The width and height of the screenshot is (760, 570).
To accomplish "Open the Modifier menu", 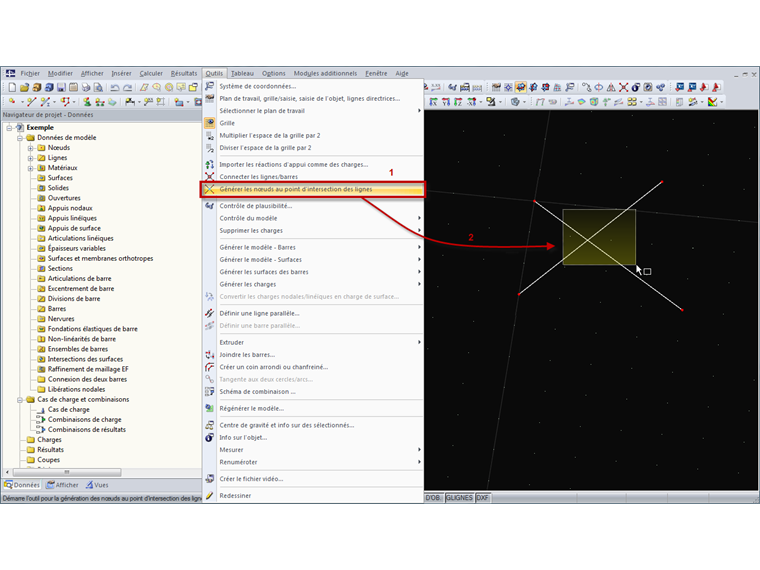I will click(x=60, y=73).
